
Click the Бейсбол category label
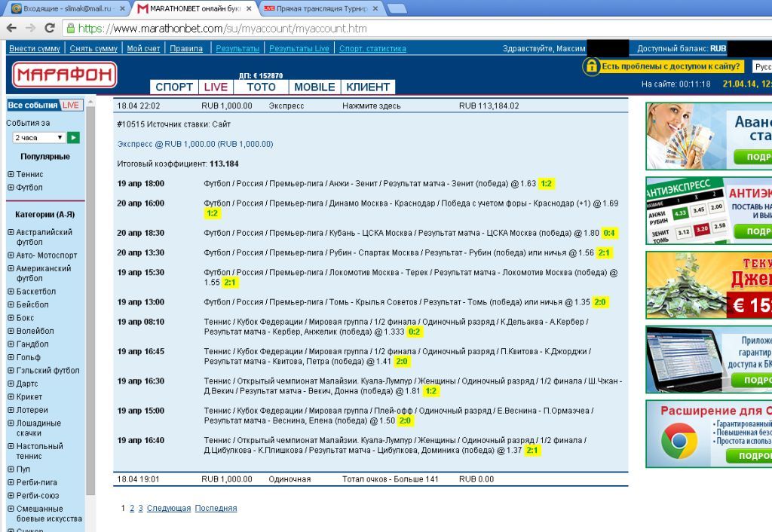pyautogui.click(x=32, y=304)
